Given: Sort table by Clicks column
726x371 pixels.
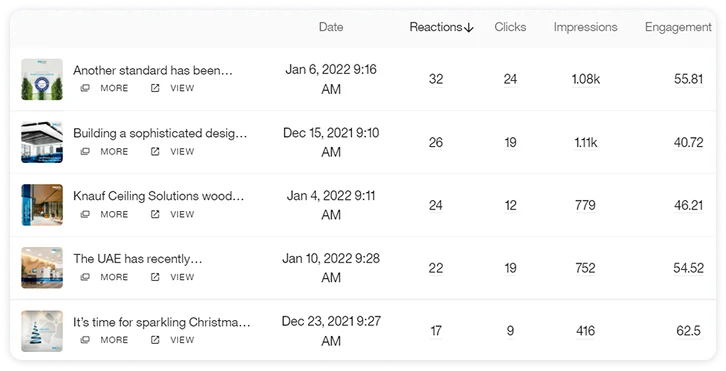Looking at the screenshot, I should pos(510,27).
